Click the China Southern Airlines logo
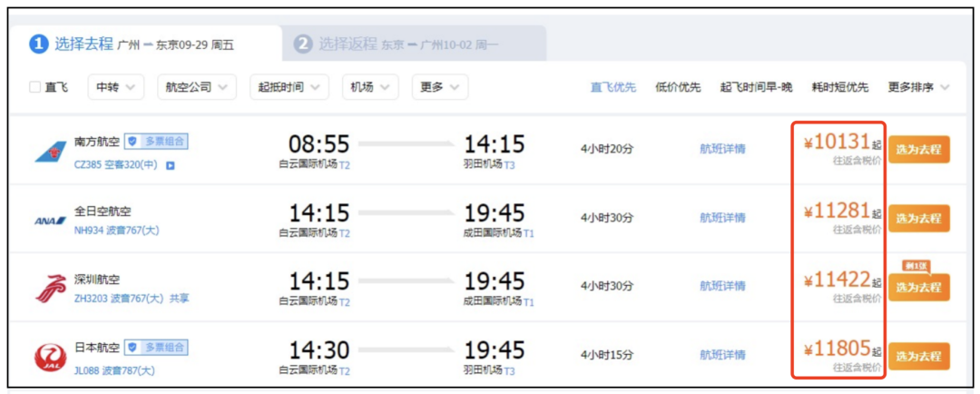The image size is (980, 394). (50, 151)
